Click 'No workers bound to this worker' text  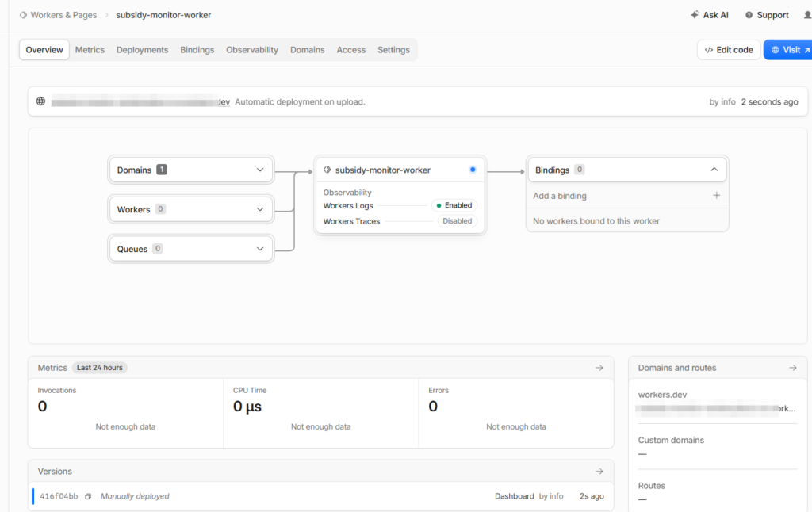(596, 221)
